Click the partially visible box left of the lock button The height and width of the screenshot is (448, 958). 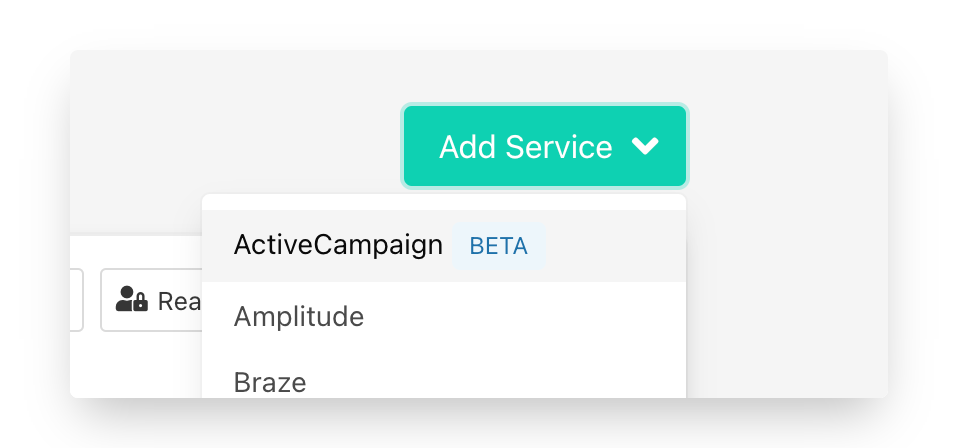coord(76,299)
